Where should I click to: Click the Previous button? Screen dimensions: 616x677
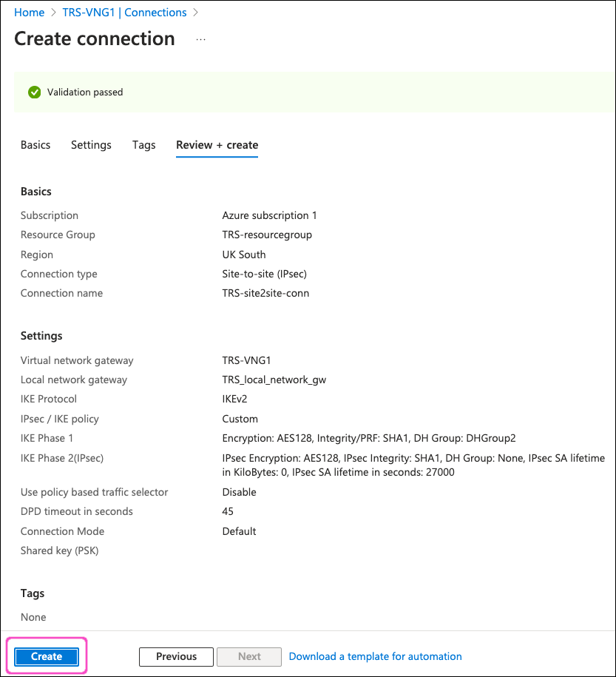176,656
